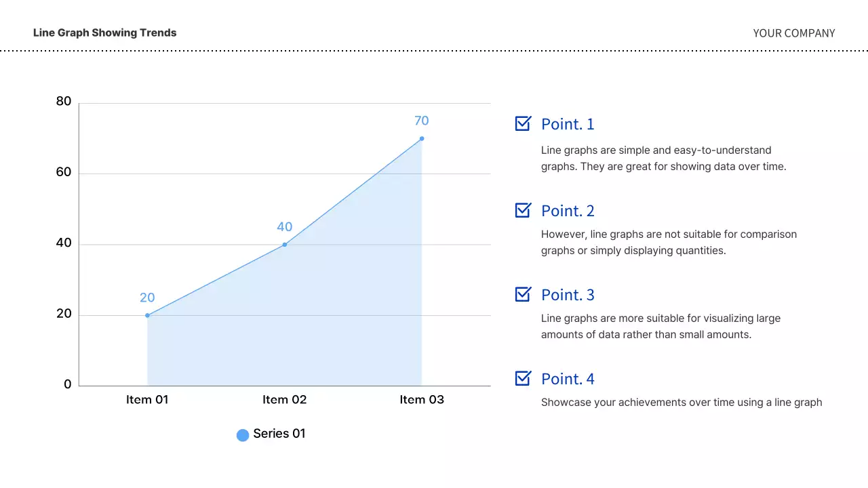The height and width of the screenshot is (488, 868).
Task: Select the data point marker at 70
Action: click(422, 139)
